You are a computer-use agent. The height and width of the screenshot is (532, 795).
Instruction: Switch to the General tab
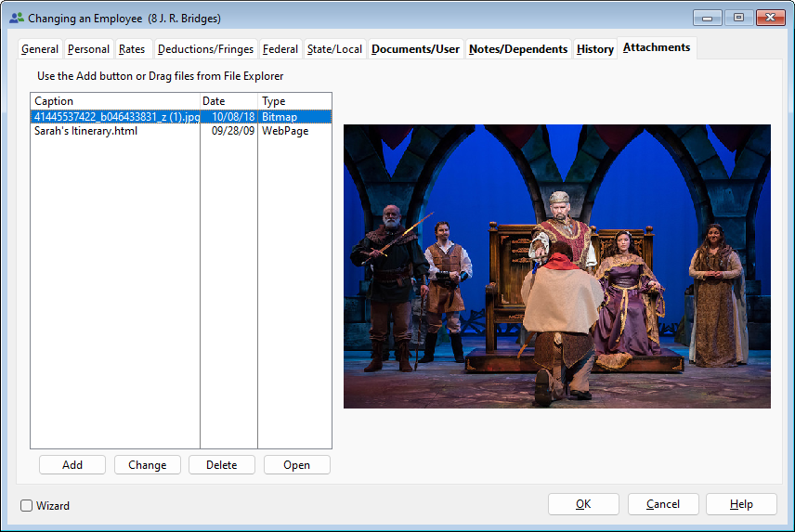coord(40,49)
